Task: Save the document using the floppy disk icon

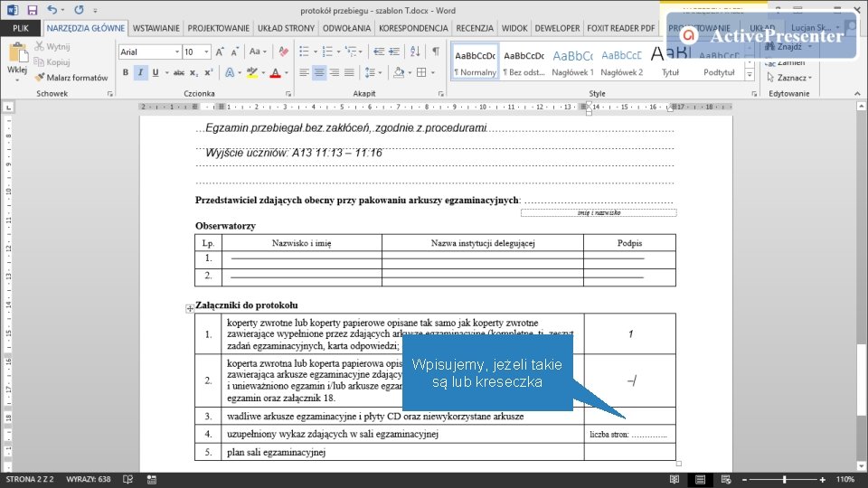Action: click(x=33, y=10)
